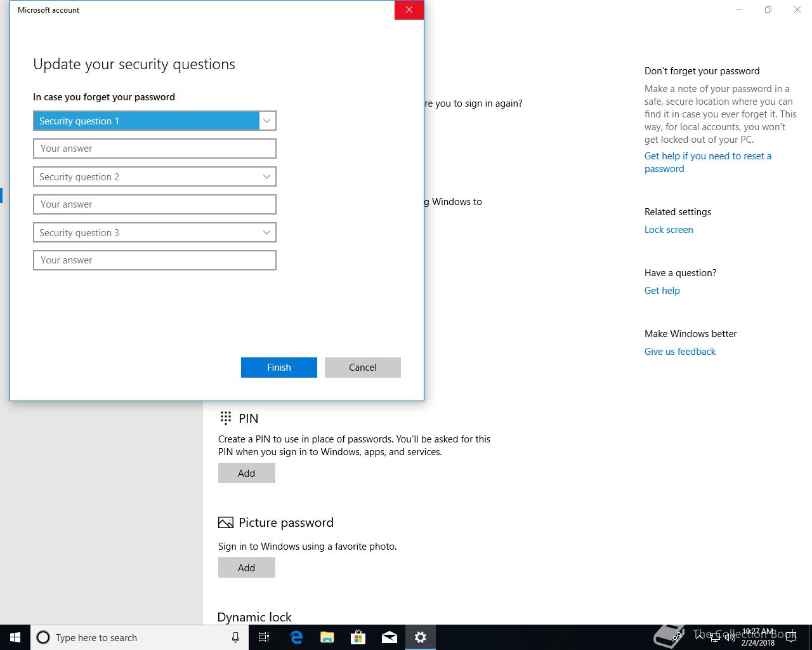The width and height of the screenshot is (812, 650).
Task: Open the Action Center notifications icon
Action: (x=790, y=637)
